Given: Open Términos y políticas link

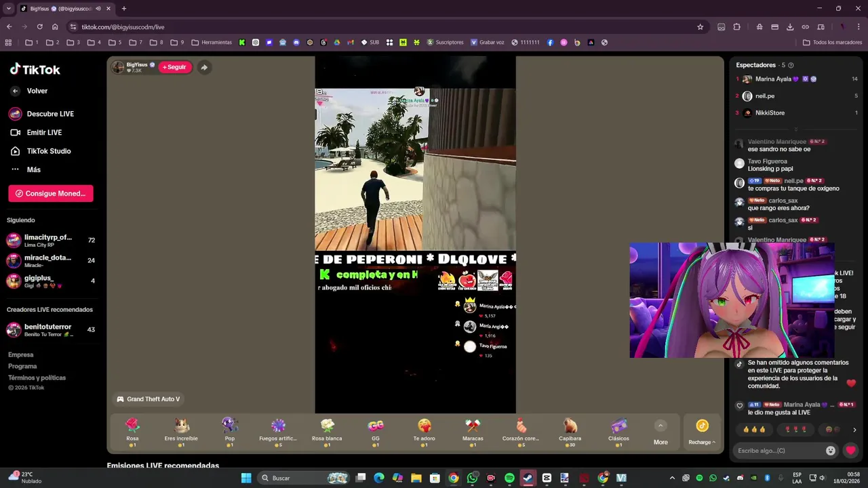Looking at the screenshot, I should [37, 378].
